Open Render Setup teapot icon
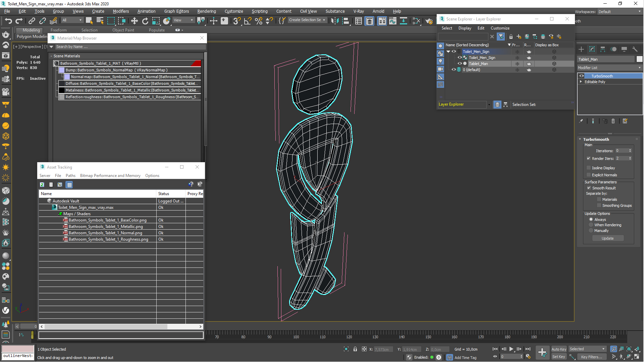This screenshot has width=644, height=362. click(429, 21)
